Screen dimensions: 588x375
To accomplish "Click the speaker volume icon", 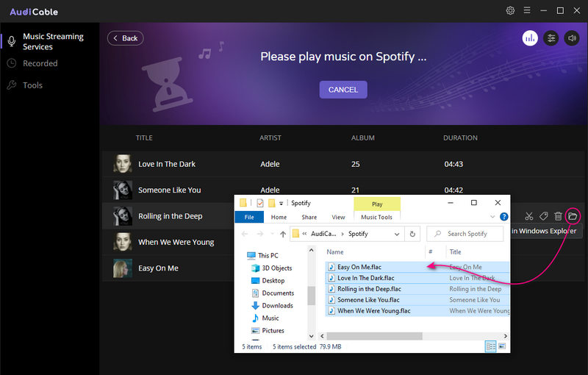I will tap(572, 38).
